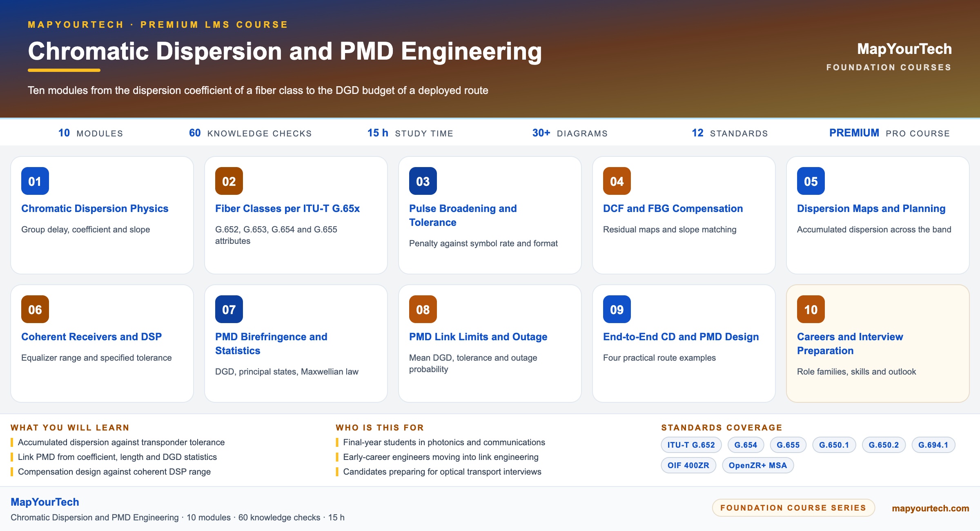Click 'Accumulated dispersion against transponder tolerance' bullet
The image size is (980, 531).
(x=121, y=442)
